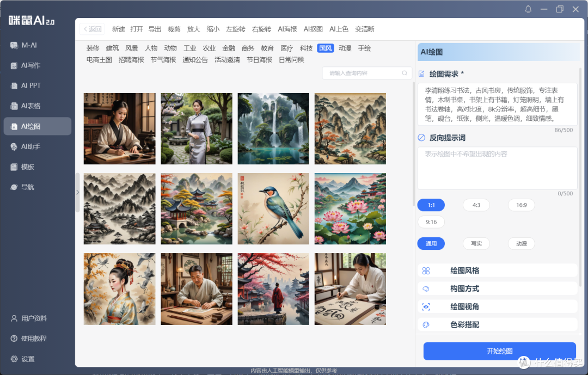Open 用户资料 user profile icon
The width and height of the screenshot is (588, 375).
pyautogui.click(x=14, y=318)
